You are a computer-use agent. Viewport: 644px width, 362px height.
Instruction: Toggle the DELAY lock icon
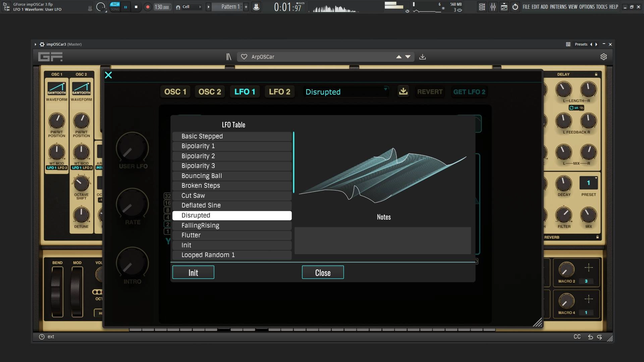(x=596, y=74)
